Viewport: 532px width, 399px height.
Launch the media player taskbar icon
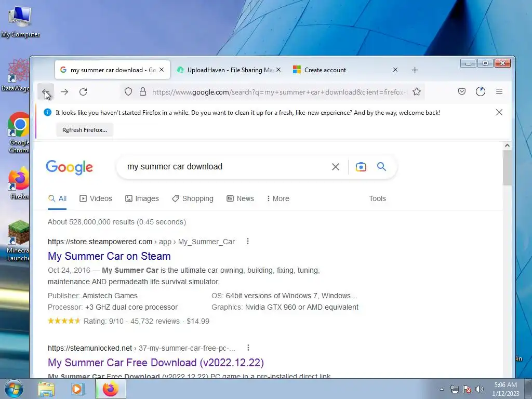[x=77, y=389]
